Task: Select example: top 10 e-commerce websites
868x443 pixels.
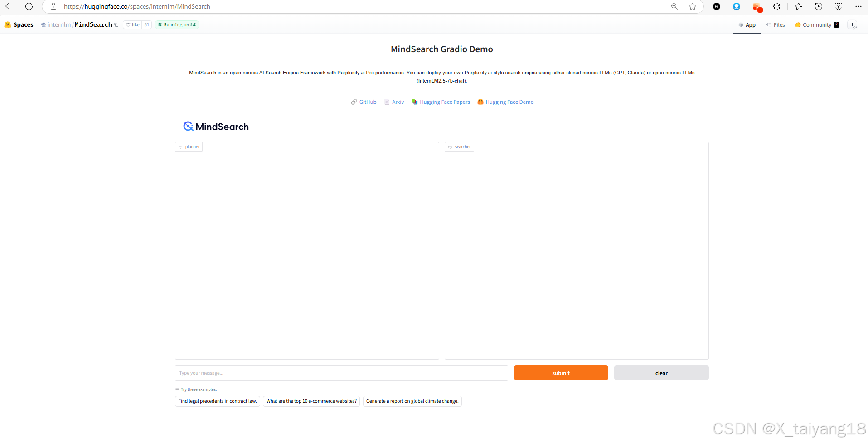Action: (311, 401)
